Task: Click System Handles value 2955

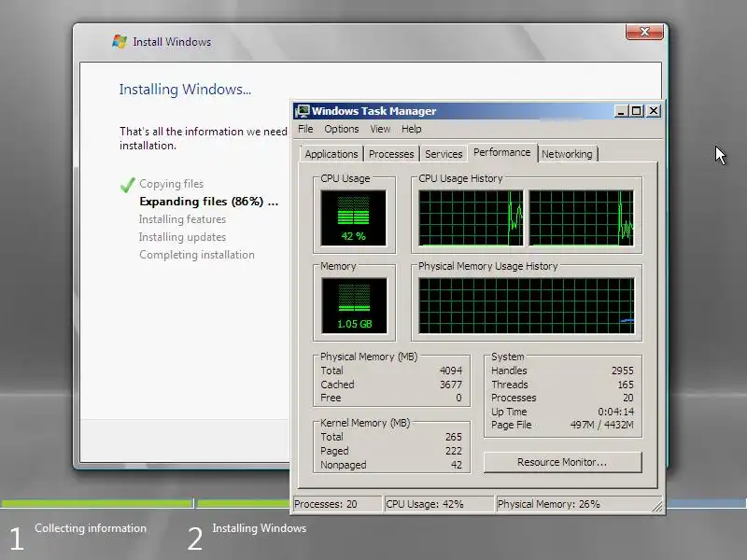Action: 623,371
